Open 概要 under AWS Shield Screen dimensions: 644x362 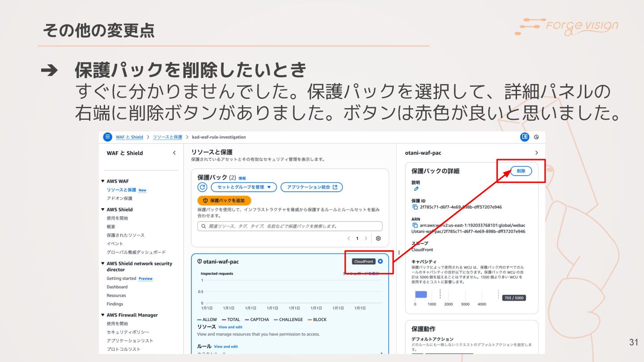point(111,227)
